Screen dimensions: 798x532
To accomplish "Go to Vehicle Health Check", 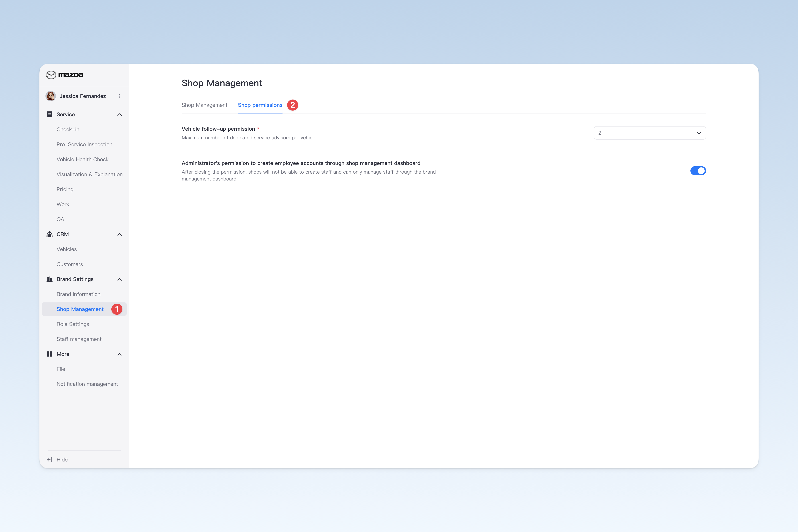I will pos(82,159).
